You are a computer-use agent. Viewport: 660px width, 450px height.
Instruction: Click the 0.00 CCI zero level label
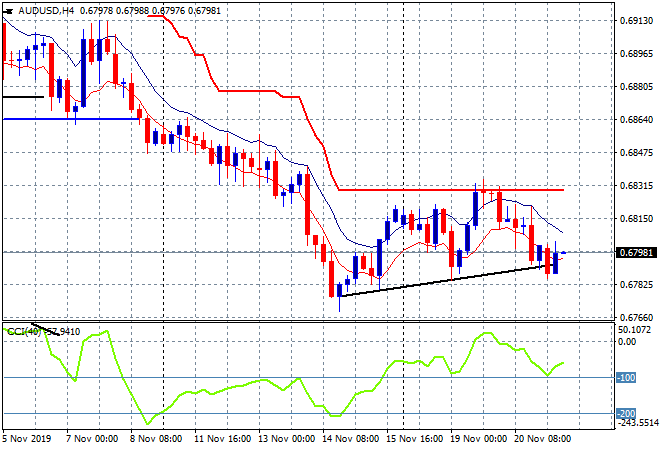pos(627,341)
